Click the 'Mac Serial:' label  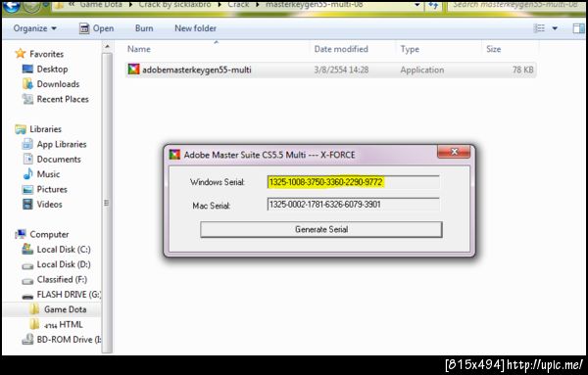(211, 206)
